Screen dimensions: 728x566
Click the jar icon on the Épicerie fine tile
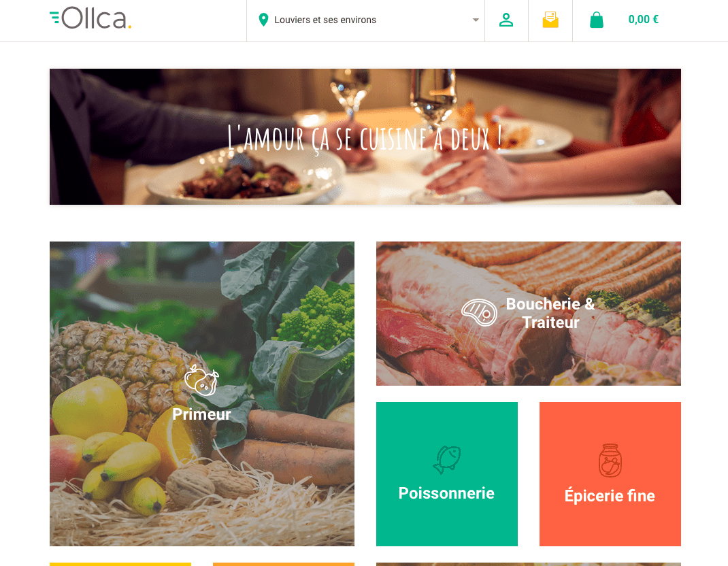click(610, 461)
